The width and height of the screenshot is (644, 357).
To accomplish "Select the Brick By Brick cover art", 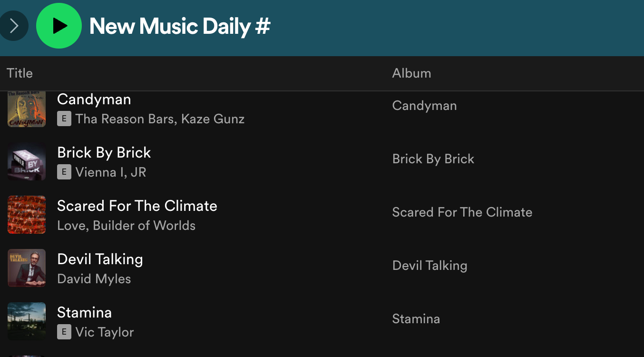I will (27, 161).
